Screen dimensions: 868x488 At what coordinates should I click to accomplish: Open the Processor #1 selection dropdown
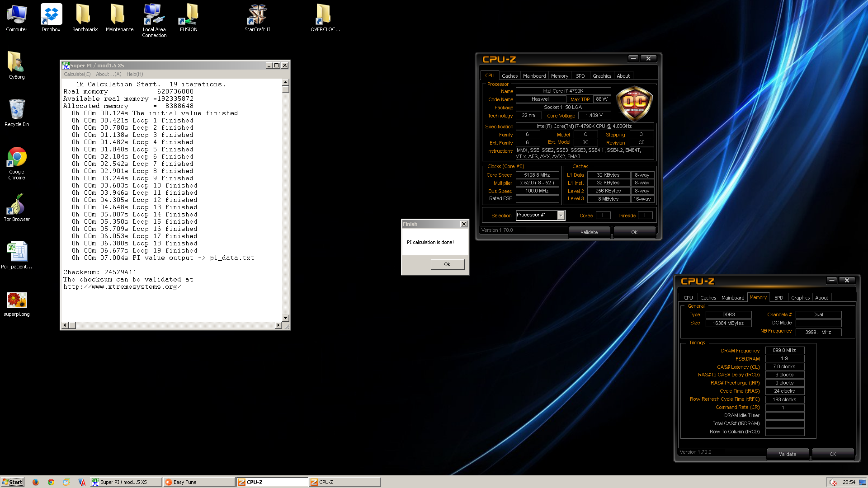click(561, 216)
